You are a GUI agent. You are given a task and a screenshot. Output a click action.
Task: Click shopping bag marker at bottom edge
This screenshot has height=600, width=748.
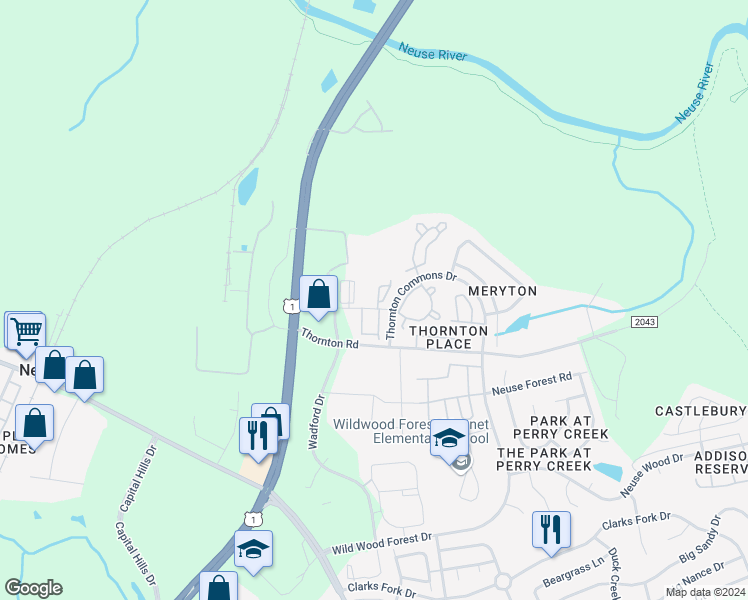click(x=218, y=587)
